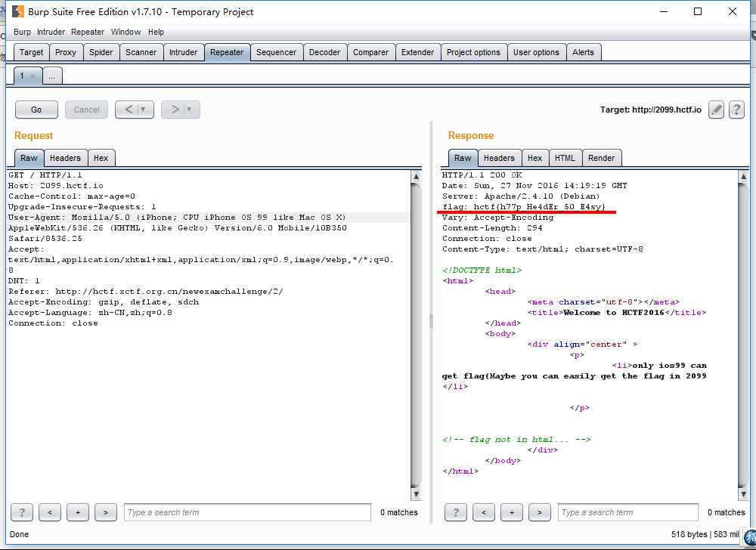Screen dimensions: 756x550
Task: Switch to the Scanner tab
Action: (x=141, y=52)
